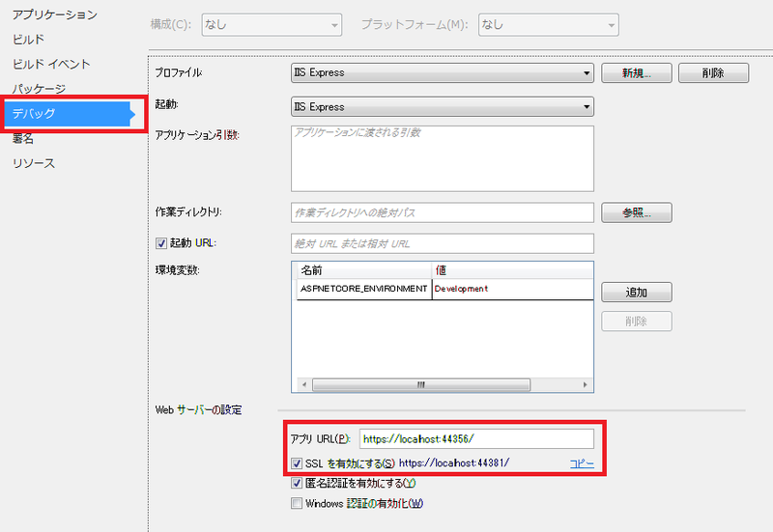Click the アプリ URL input field

point(476,439)
